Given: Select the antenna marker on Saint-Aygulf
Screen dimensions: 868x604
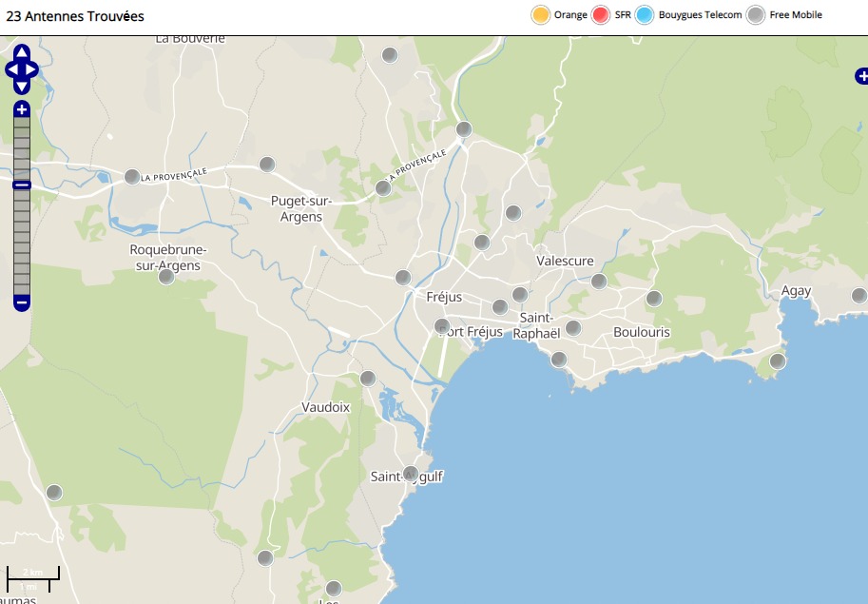Looking at the screenshot, I should [x=411, y=473].
